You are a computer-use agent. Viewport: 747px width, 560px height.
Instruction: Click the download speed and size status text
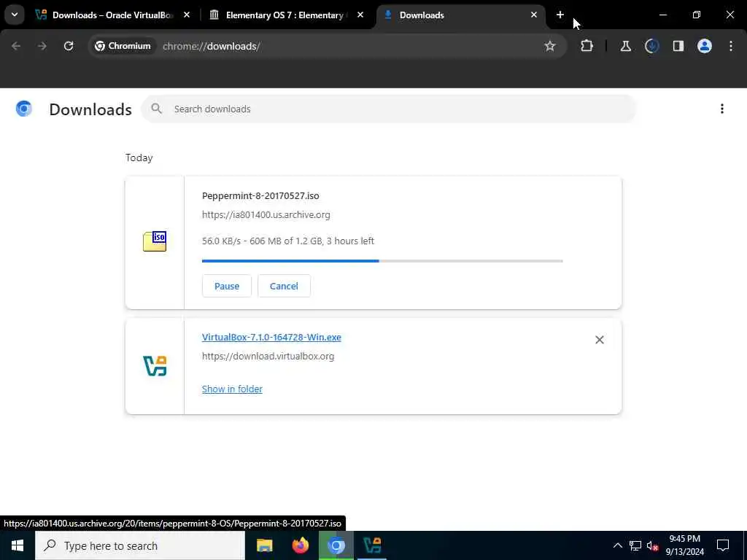[x=287, y=241]
